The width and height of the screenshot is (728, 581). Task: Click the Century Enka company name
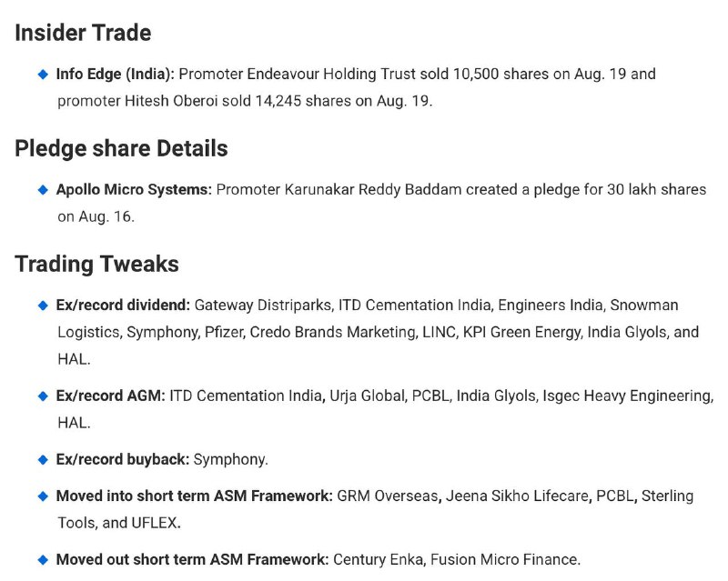pos(379,559)
